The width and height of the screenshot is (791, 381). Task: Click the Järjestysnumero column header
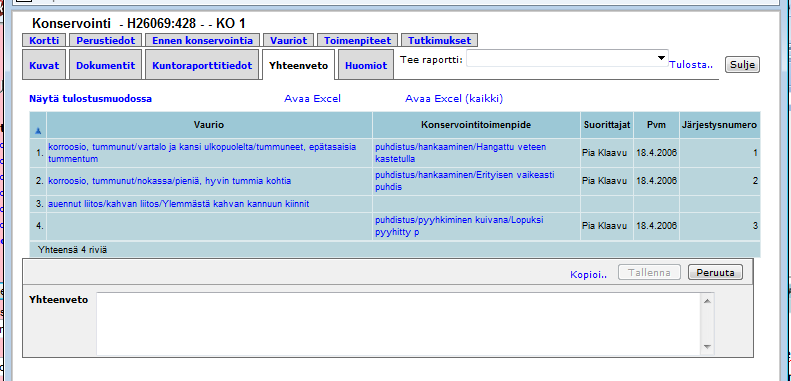[719, 125]
